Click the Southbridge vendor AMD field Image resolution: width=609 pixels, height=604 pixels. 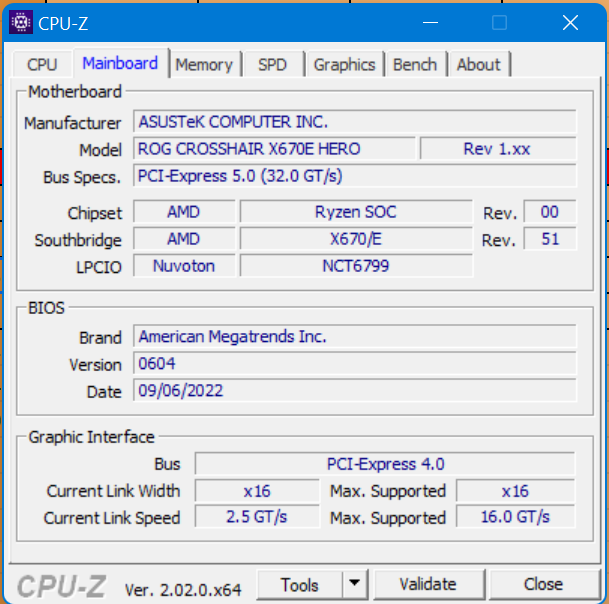point(184,239)
